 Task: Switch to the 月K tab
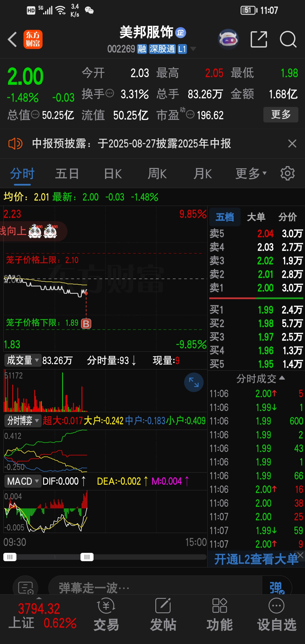pyautogui.click(x=202, y=174)
